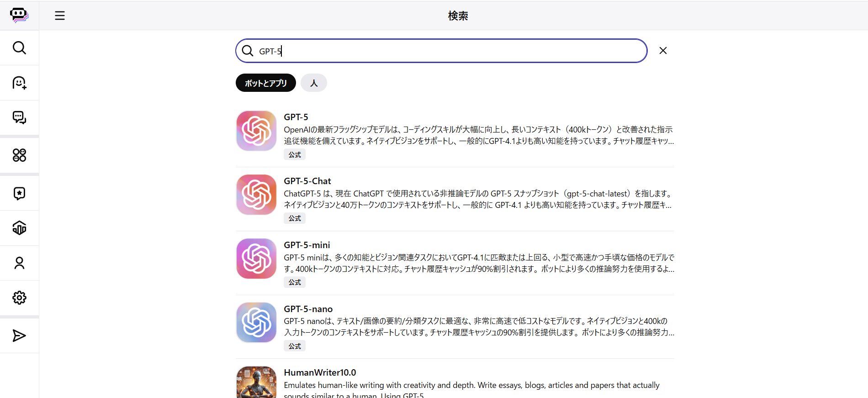Select the search icon in the sidebar
The image size is (868, 398).
(x=19, y=48)
